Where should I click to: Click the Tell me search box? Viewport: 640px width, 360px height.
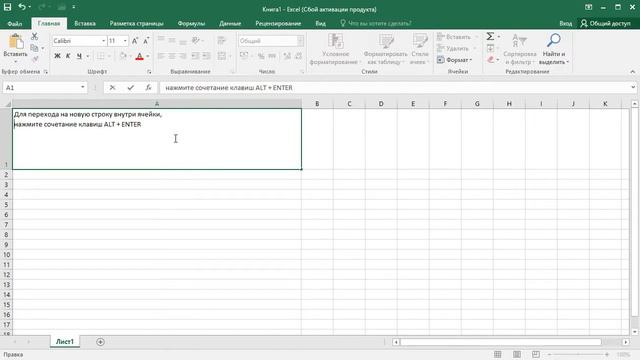pyautogui.click(x=376, y=23)
